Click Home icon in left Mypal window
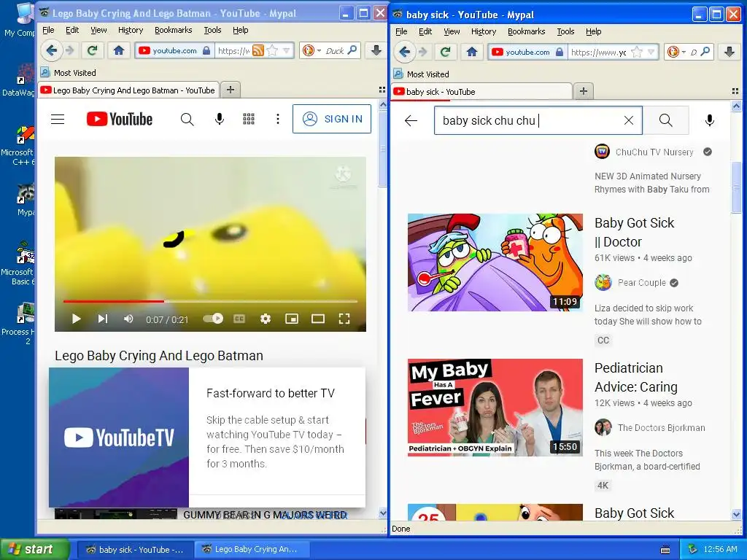The height and width of the screenshot is (560, 747). pyautogui.click(x=119, y=50)
